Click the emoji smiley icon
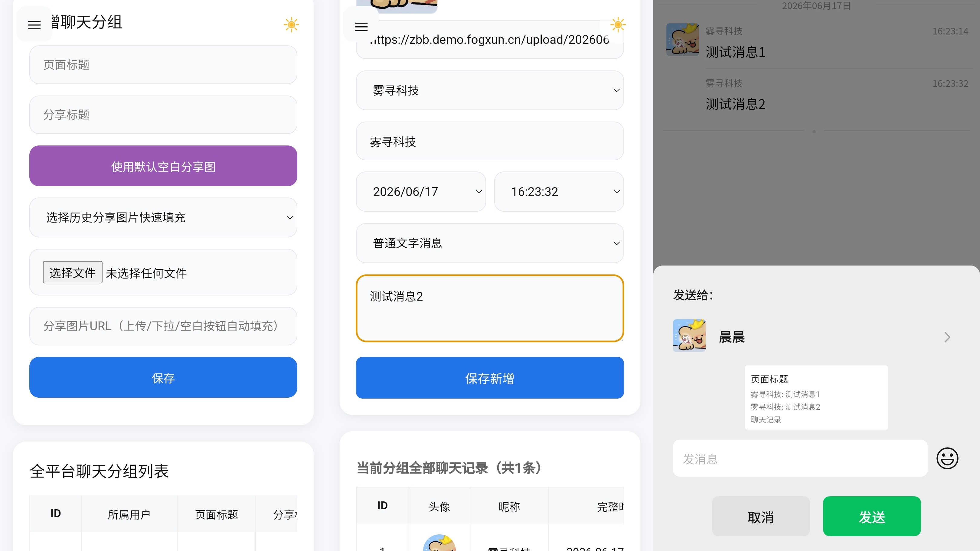This screenshot has width=980, height=551. [947, 458]
